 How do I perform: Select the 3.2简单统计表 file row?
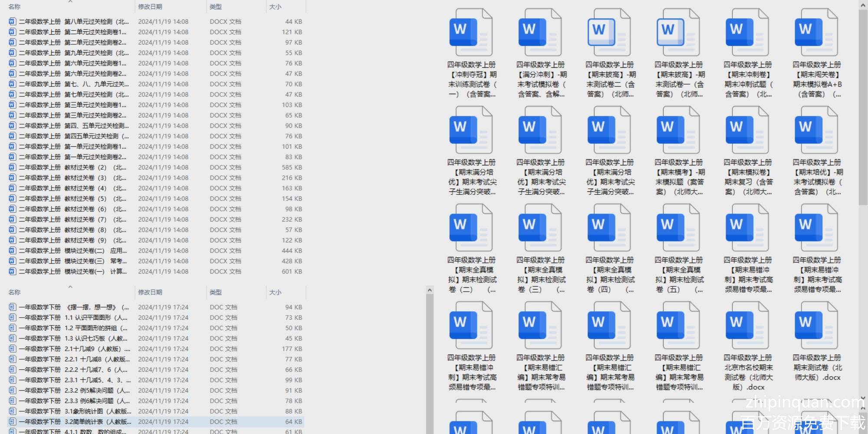[x=156, y=422]
